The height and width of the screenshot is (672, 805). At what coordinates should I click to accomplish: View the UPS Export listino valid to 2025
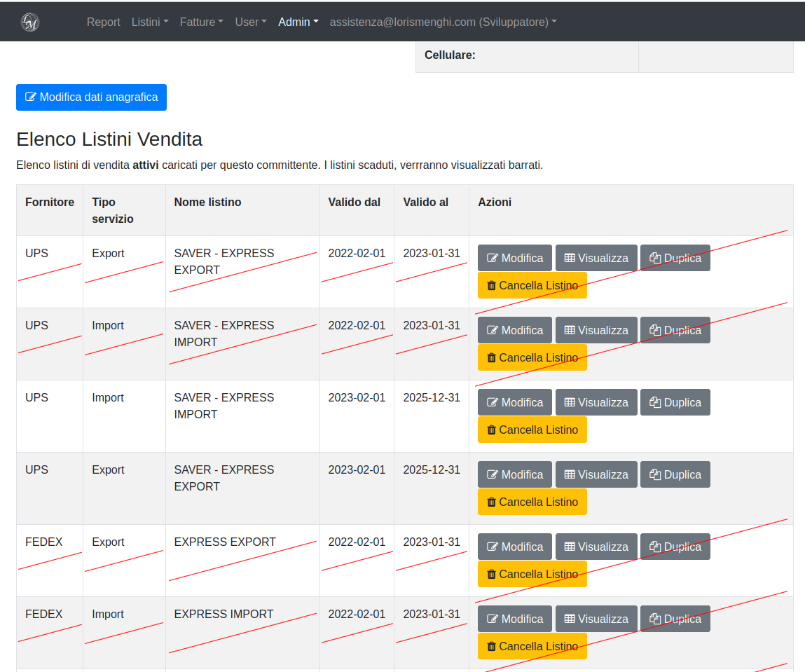coord(596,474)
